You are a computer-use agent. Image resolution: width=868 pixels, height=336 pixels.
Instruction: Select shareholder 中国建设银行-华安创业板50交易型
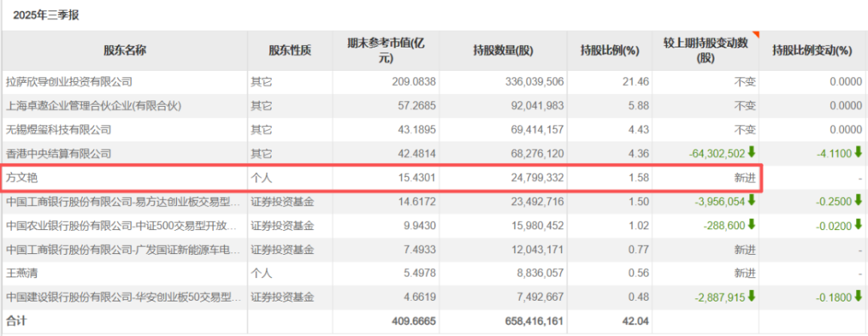tap(124, 297)
